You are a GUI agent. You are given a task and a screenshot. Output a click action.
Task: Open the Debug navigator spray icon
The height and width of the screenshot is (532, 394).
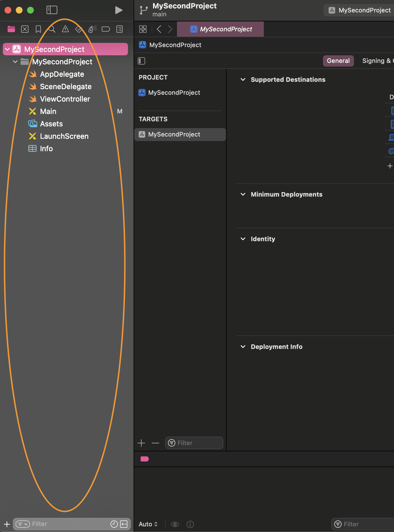point(92,29)
